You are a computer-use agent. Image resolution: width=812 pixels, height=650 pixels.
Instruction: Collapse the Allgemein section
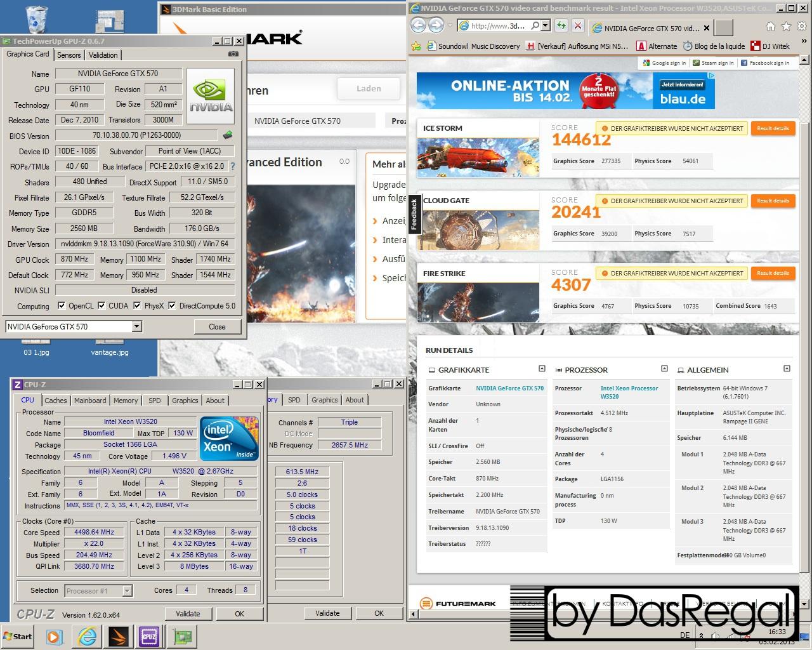tap(787, 369)
